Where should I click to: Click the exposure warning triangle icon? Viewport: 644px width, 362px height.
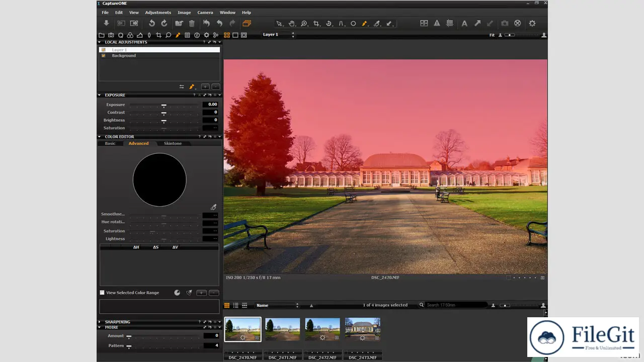coord(437,23)
